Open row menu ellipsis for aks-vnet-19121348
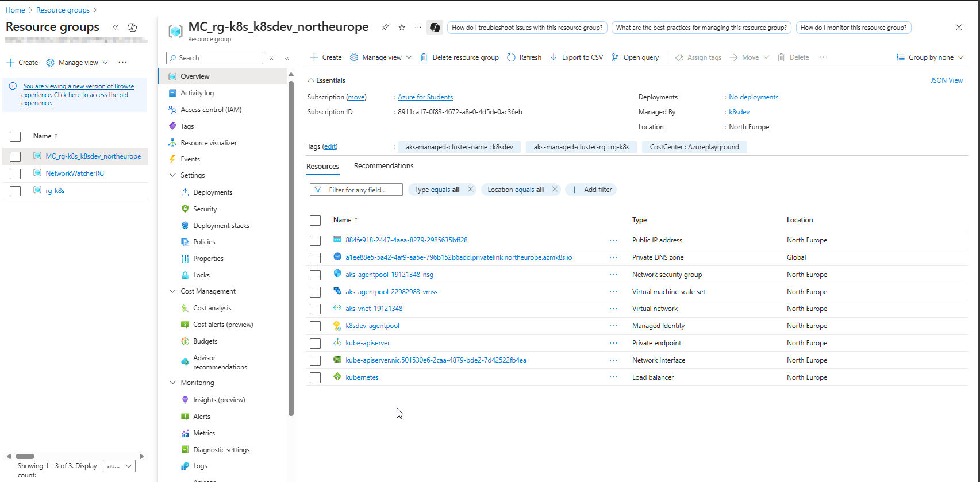Screen dimensions: 980x482 (x=613, y=309)
